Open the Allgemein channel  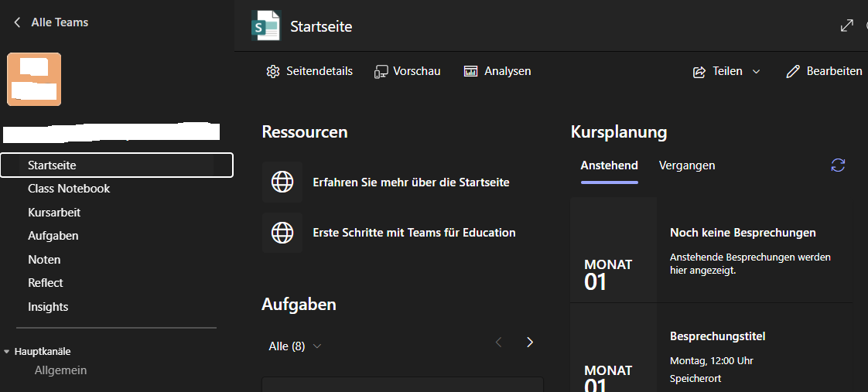60,370
